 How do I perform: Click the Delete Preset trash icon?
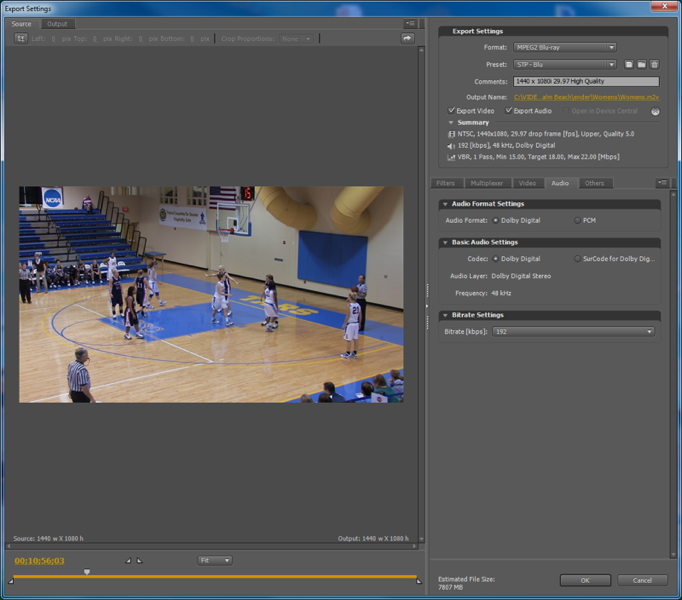pos(654,64)
